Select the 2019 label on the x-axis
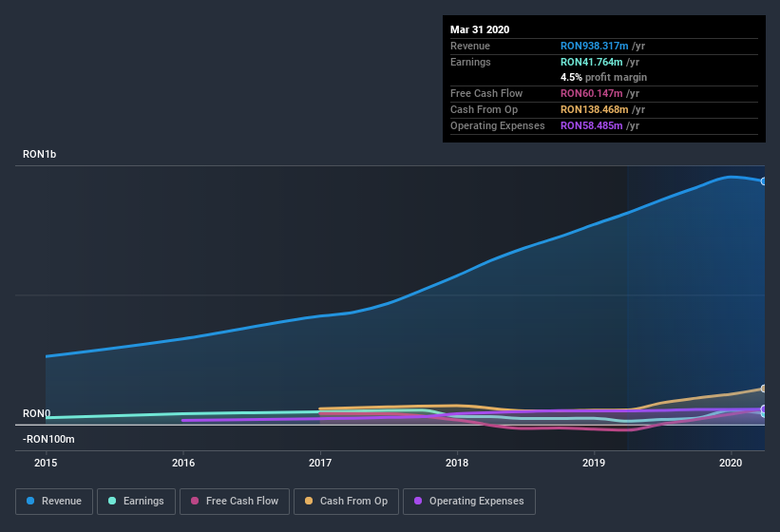 coord(594,463)
